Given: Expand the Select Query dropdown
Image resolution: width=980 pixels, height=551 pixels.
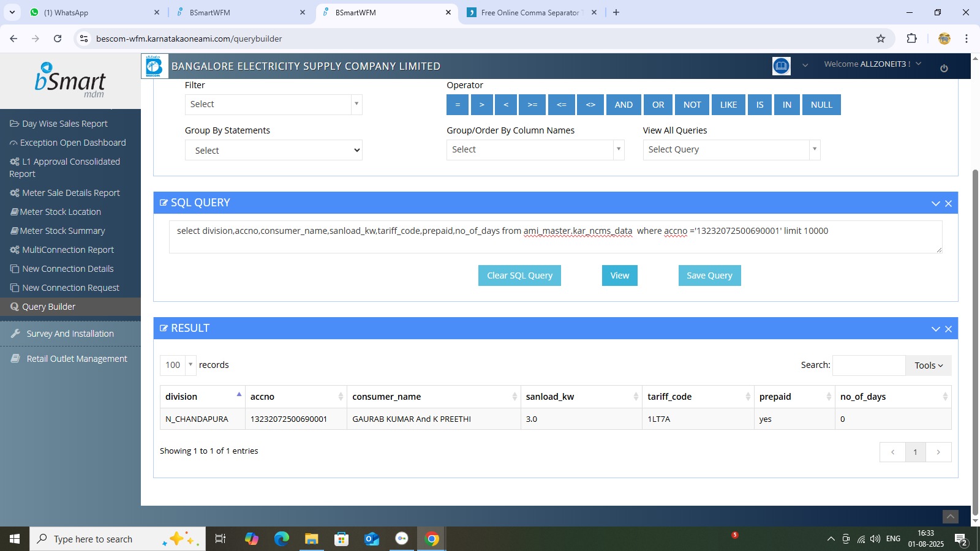Looking at the screenshot, I should (x=731, y=150).
